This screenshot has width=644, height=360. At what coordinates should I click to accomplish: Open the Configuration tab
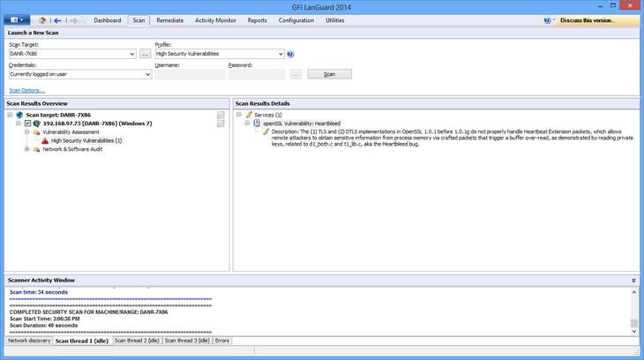[x=296, y=20]
